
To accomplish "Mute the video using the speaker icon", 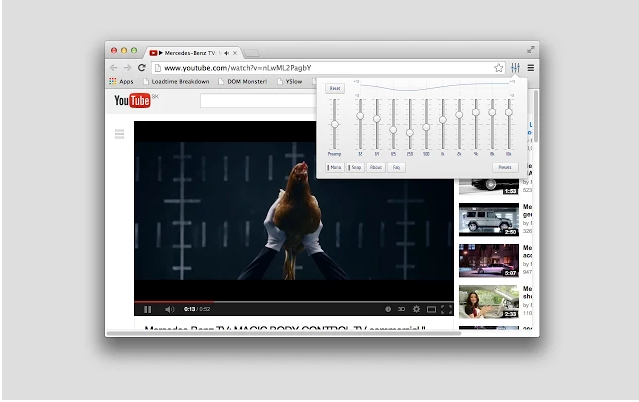I will point(170,309).
